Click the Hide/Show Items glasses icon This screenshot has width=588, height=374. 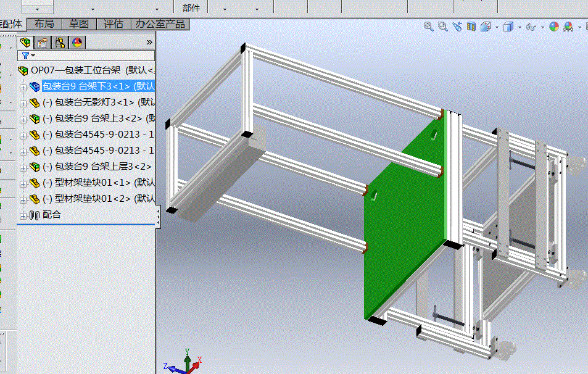pos(531,27)
